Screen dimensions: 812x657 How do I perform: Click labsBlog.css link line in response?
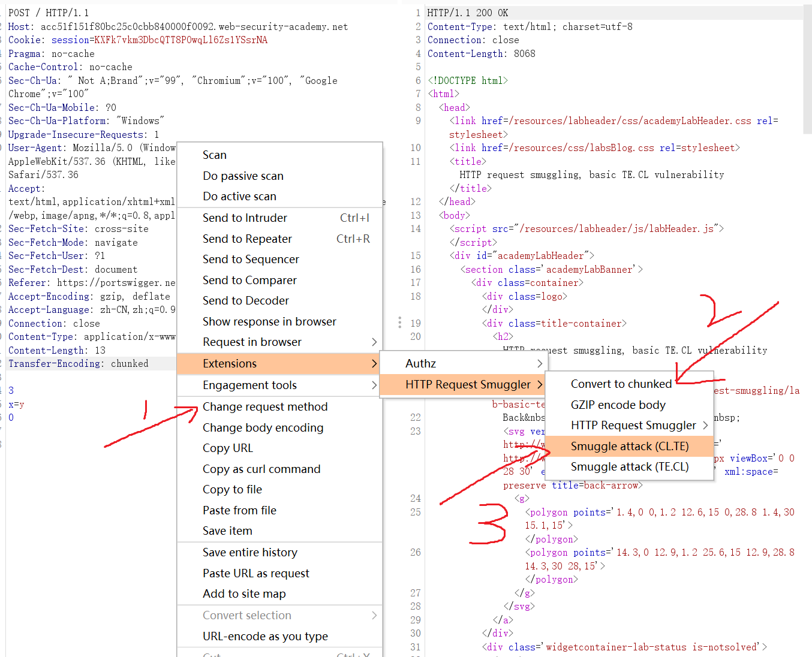(595, 147)
